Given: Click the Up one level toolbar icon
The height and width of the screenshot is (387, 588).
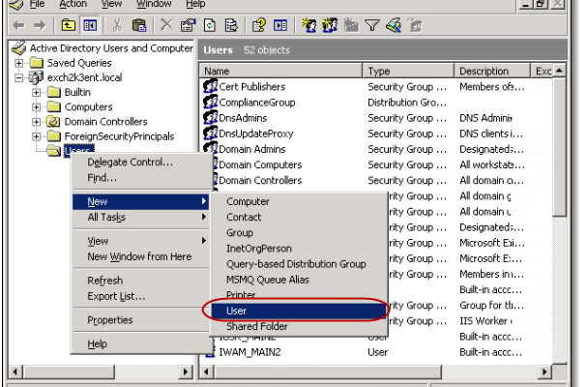Looking at the screenshot, I should coord(69,24).
